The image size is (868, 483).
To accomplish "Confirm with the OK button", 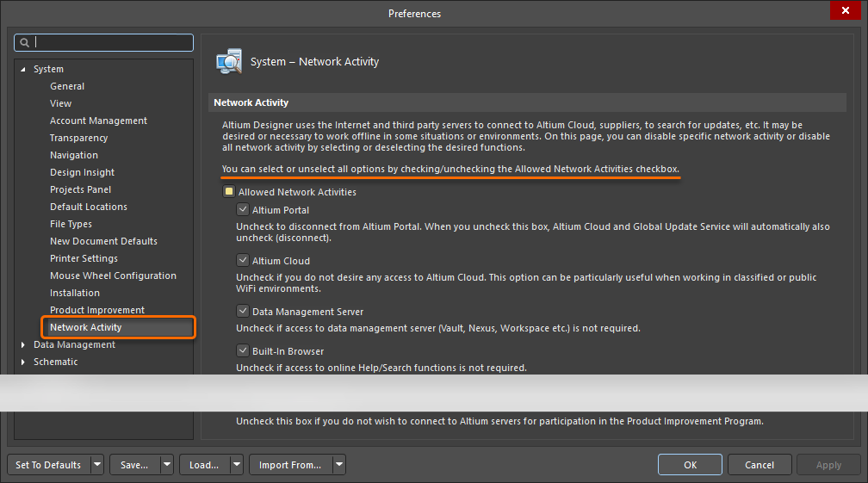I will tap(690, 465).
